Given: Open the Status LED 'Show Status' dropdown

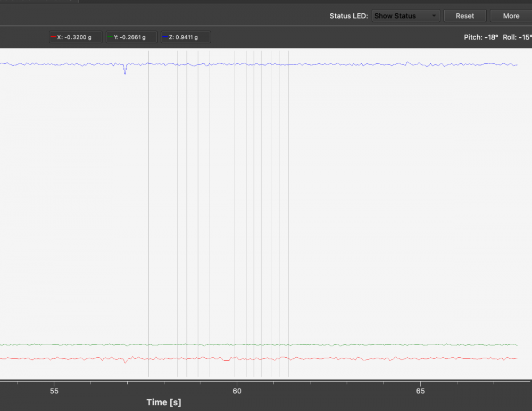Looking at the screenshot, I should pyautogui.click(x=405, y=16).
